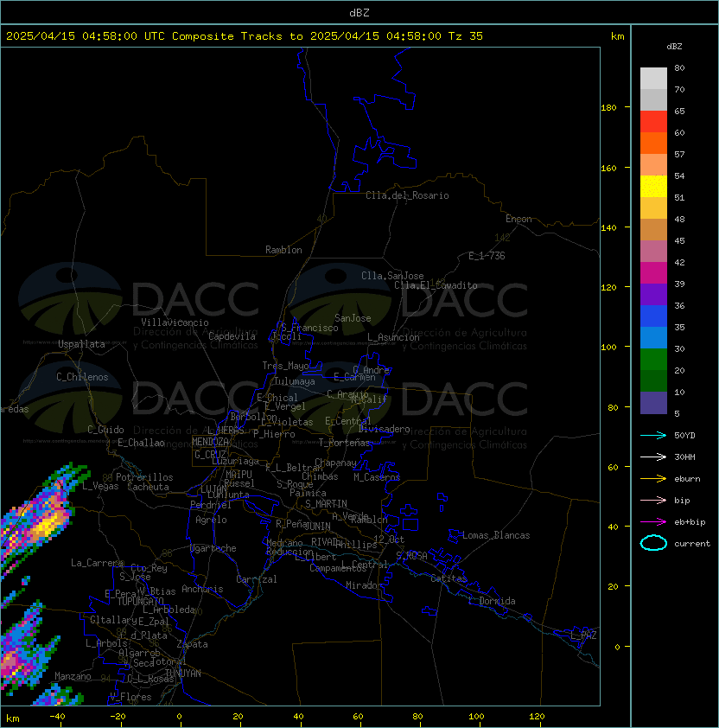
Task: Click the Ramblon label near top center
Action: [x=283, y=250]
